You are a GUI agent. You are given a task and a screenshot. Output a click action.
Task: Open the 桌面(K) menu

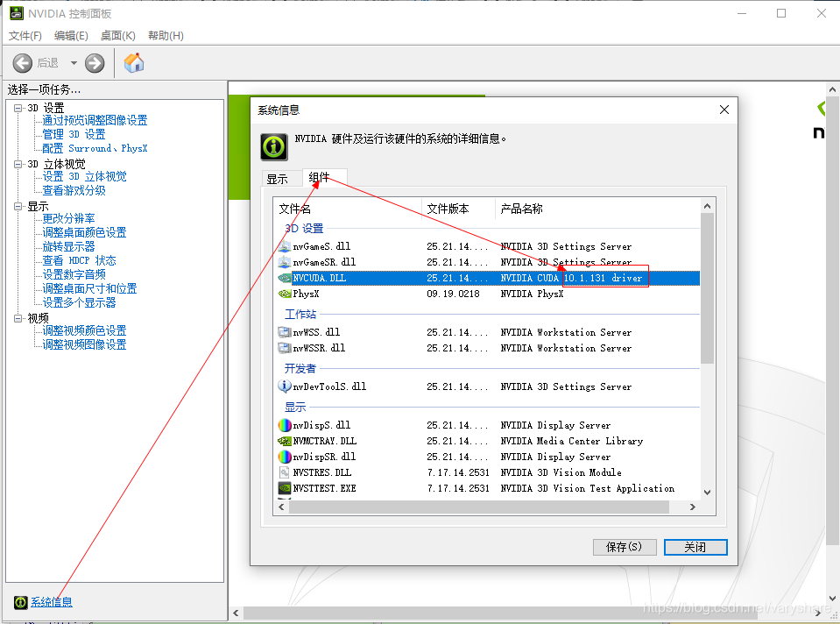118,35
